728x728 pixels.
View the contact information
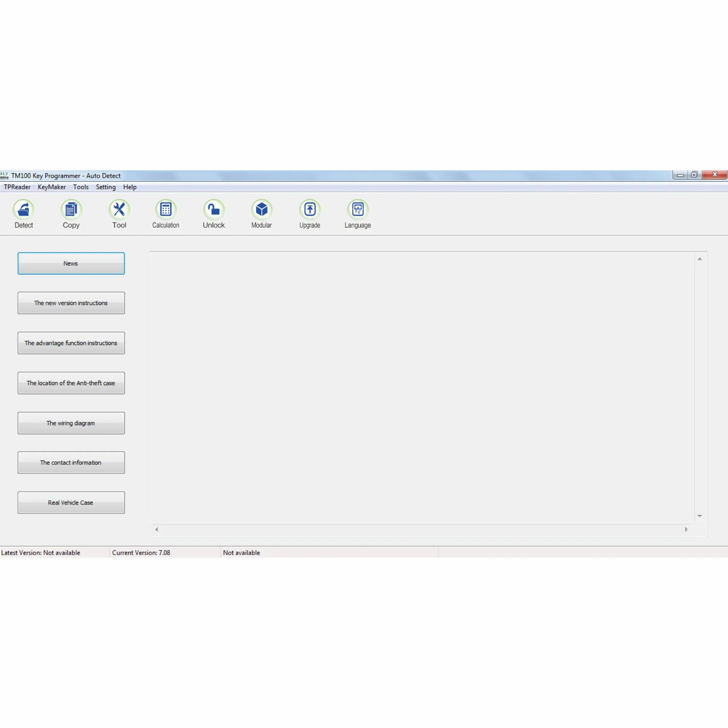[x=71, y=463]
